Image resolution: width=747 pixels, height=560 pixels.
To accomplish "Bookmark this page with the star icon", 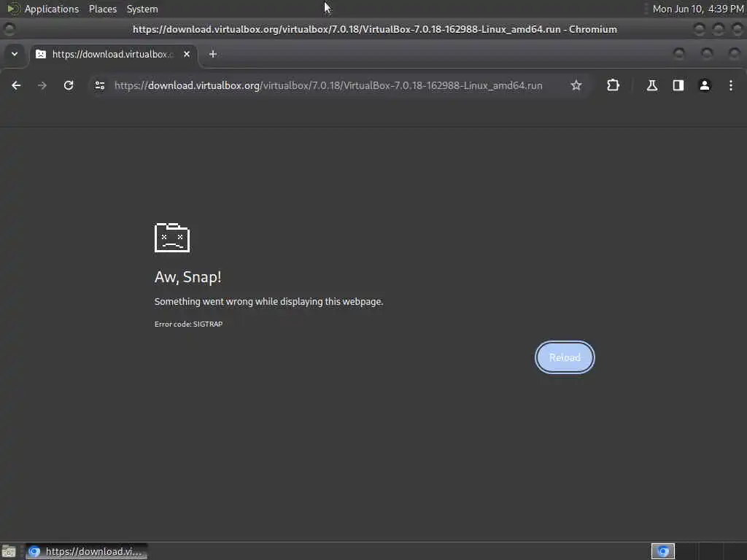I will tap(576, 85).
